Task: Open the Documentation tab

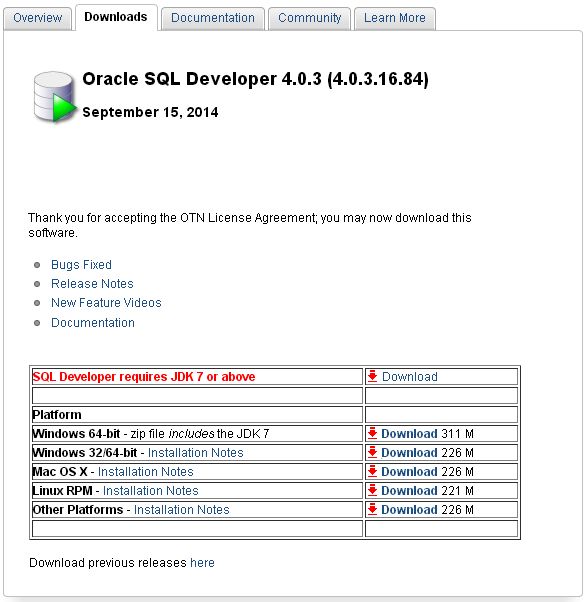Action: pos(213,18)
